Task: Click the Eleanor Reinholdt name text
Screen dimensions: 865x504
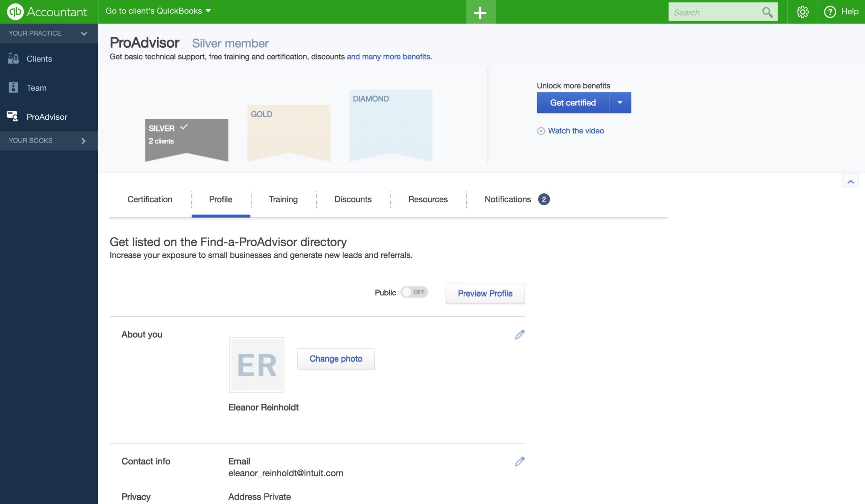Action: (x=263, y=407)
